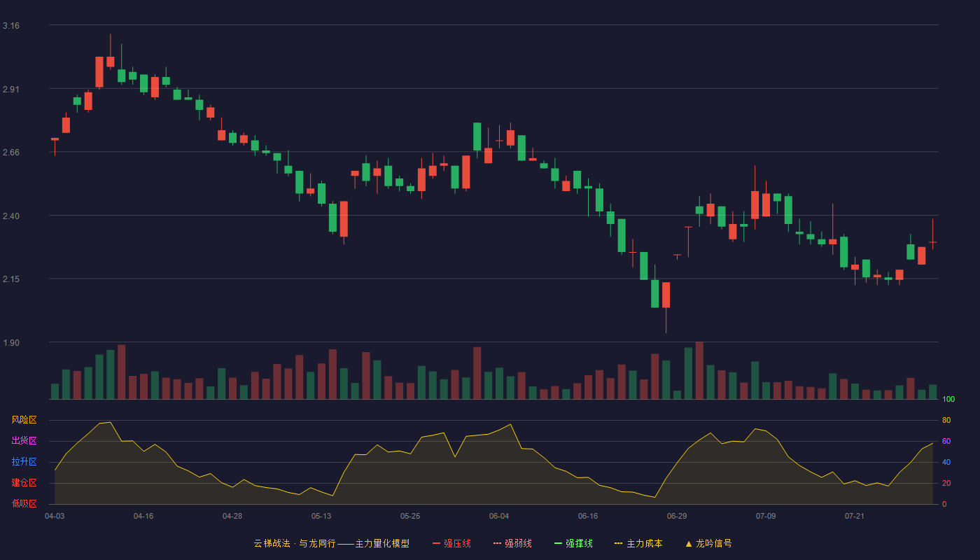Select the 2.40 price axis label

11,216
